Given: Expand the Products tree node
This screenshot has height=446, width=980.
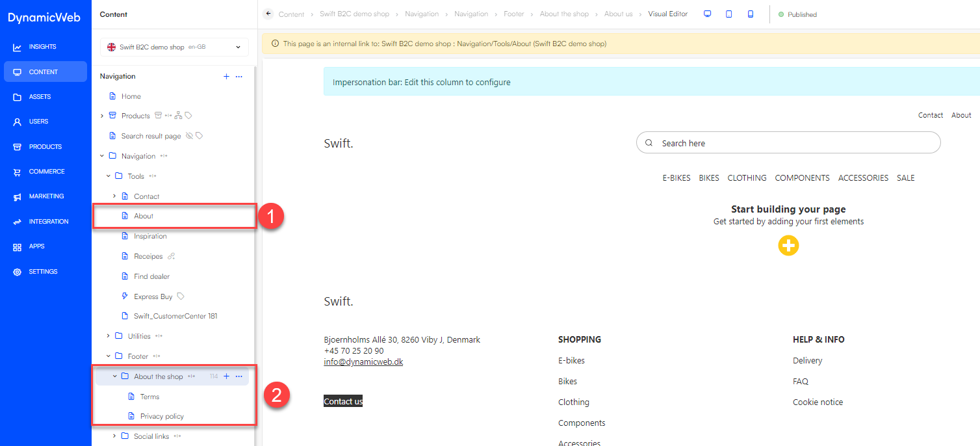Looking at the screenshot, I should pyautogui.click(x=102, y=116).
